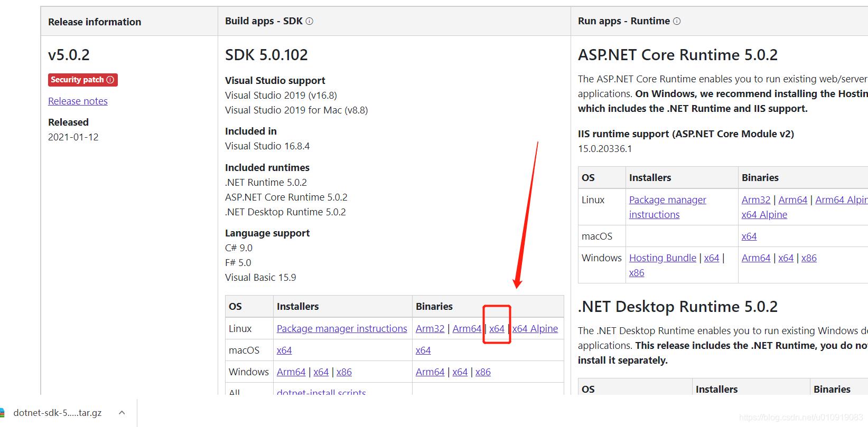868x427 pixels.
Task: Click the Runtime info icon in header
Action: [x=677, y=21]
